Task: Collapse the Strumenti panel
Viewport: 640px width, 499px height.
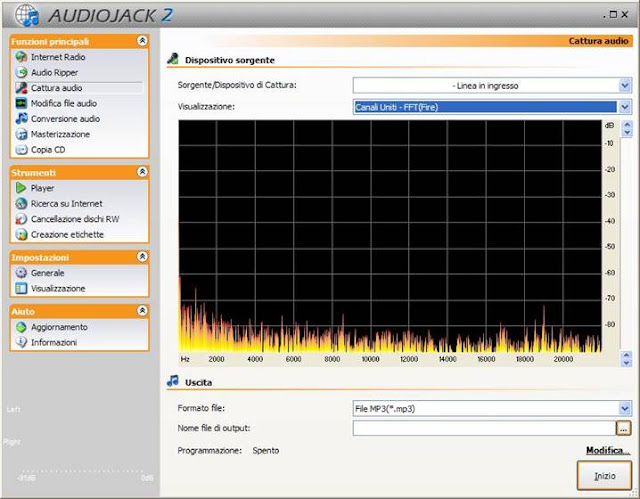Action: click(142, 172)
